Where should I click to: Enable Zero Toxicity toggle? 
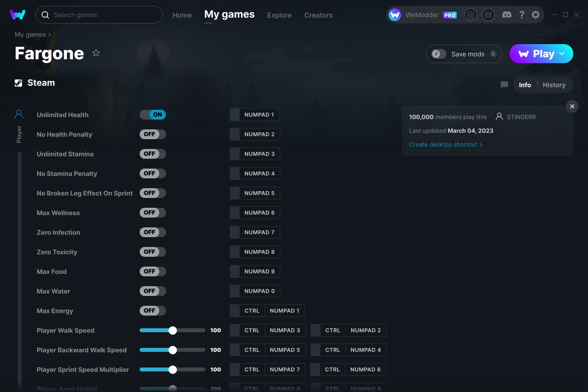[x=153, y=252]
